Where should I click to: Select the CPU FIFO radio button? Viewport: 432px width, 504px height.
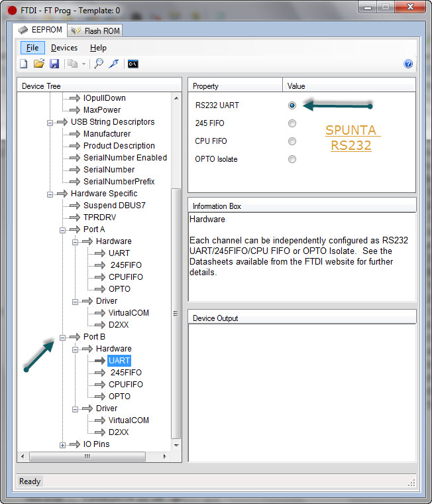click(292, 141)
